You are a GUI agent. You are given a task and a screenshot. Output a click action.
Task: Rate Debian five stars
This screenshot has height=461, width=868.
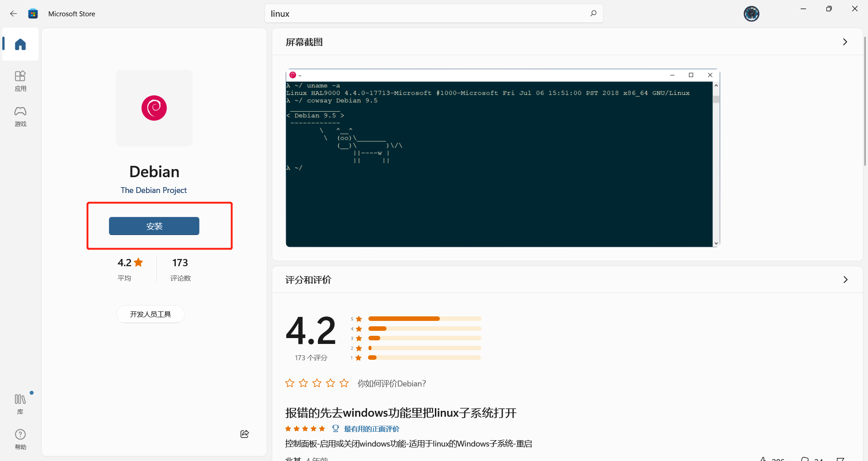[x=344, y=383]
